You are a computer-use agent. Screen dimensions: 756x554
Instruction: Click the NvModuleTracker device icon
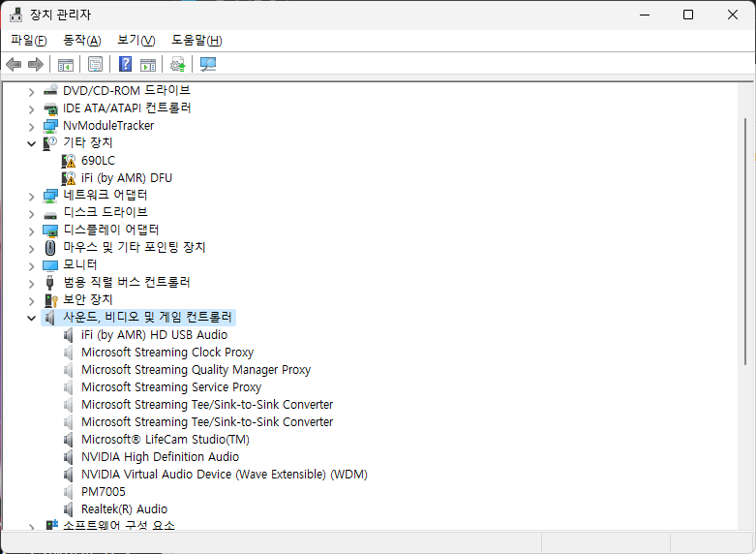[x=50, y=126]
